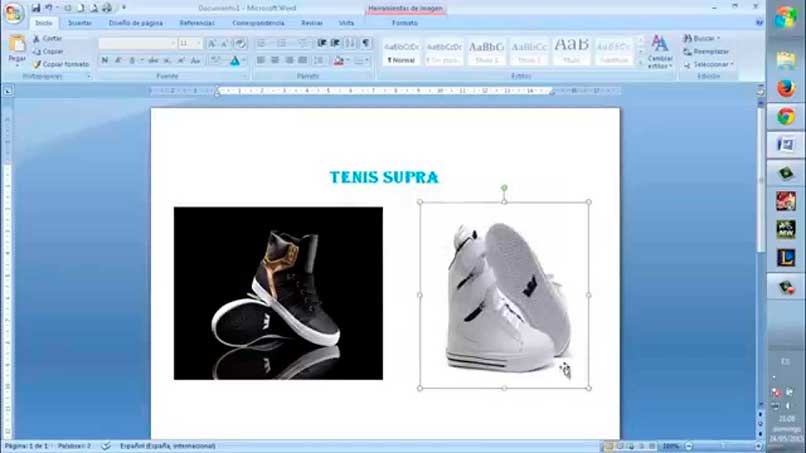Switch to the Revisar tab
The width and height of the screenshot is (806, 453).
[x=312, y=23]
